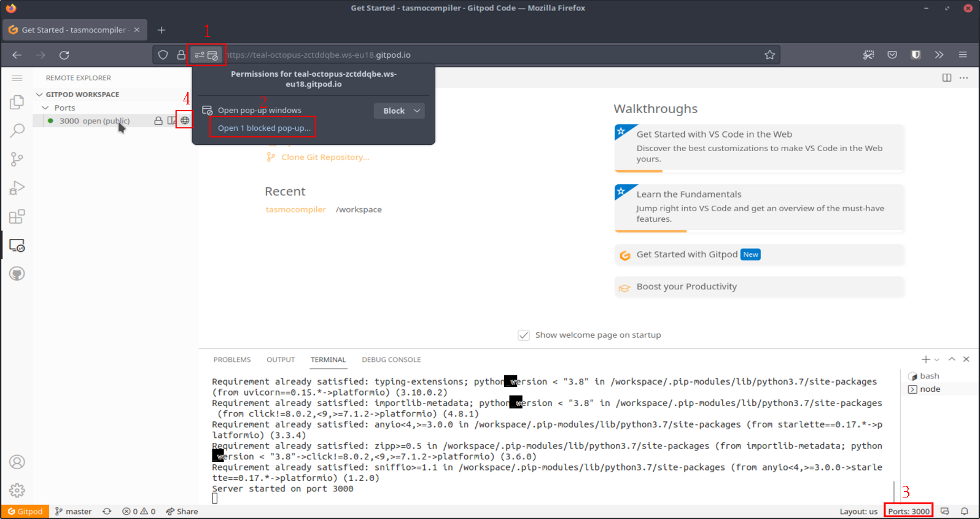
Task: Open errors and warnings count
Action: (x=139, y=511)
